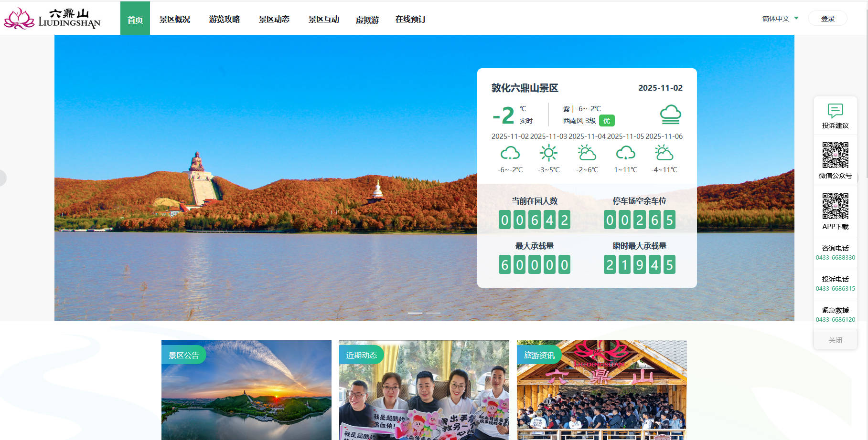
Task: Go to the 在线预订 booking tab
Action: pos(410,19)
